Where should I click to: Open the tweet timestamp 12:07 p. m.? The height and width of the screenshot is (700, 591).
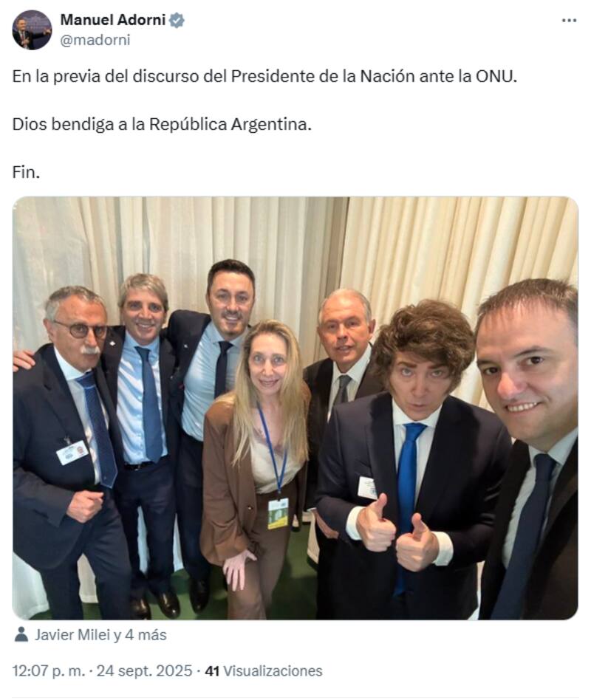pos(49,671)
